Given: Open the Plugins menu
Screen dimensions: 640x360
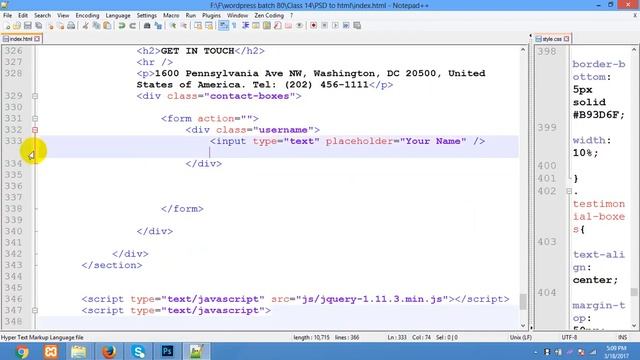Looking at the screenshot, I should (x=211, y=16).
